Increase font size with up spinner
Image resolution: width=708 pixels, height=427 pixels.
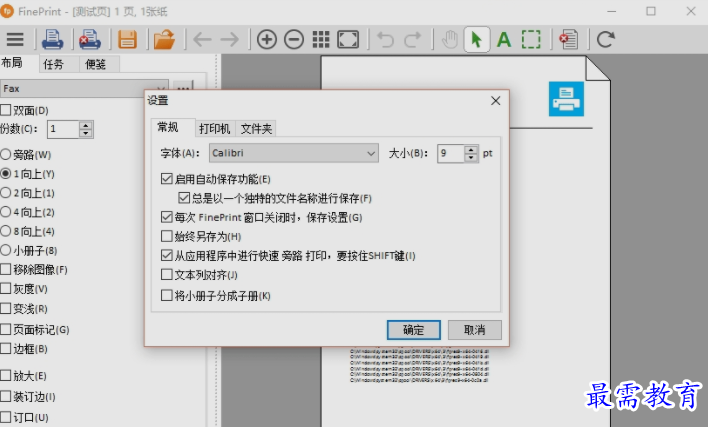click(471, 149)
